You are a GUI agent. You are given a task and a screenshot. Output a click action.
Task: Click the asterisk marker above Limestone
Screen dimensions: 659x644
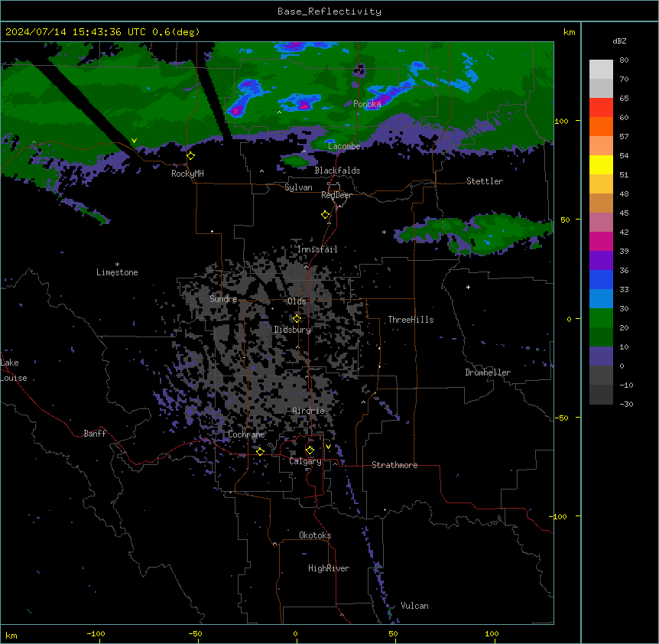(117, 265)
